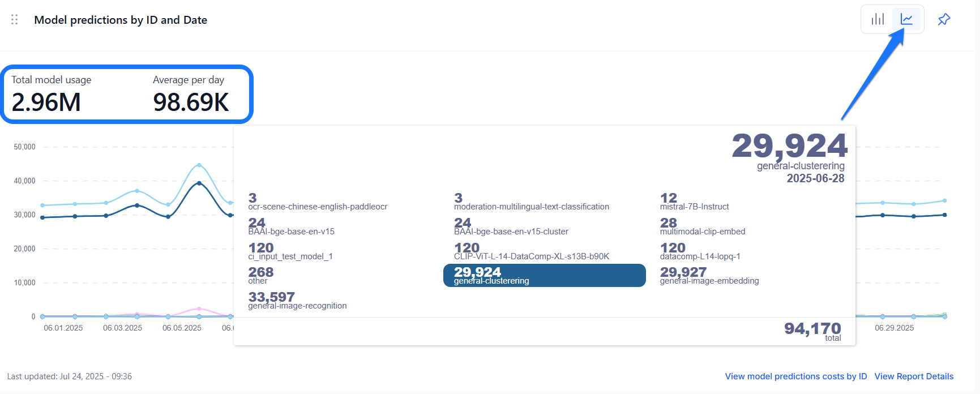The image size is (980, 394).
Task: Click the 06.29.2025 x-axis date label
Action: coord(895,328)
